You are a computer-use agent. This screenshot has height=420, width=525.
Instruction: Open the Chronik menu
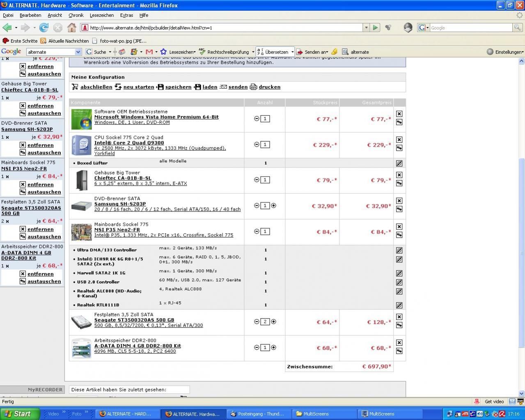[76, 15]
